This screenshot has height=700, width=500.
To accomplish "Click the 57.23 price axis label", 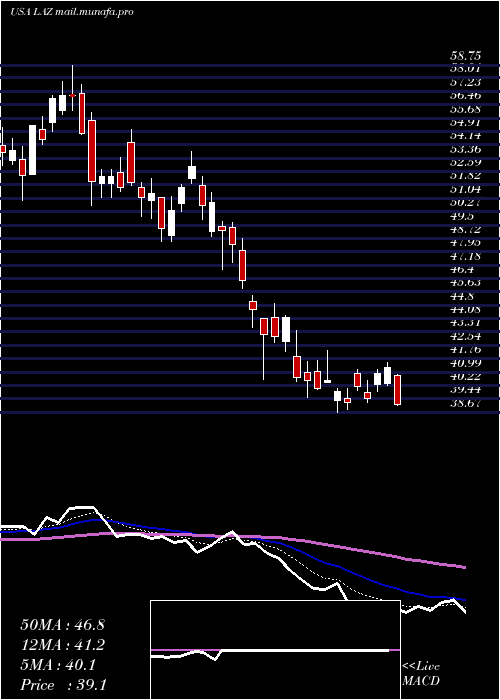I will coord(465,82).
